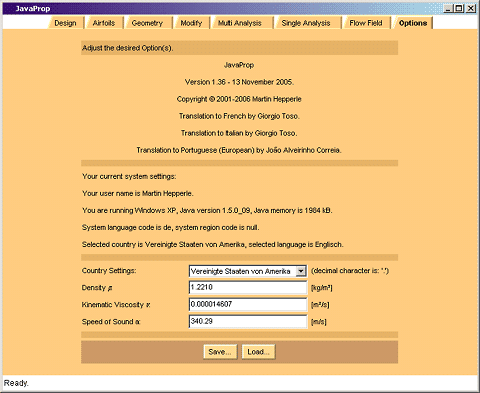This screenshot has width=480, height=393.
Task: Open the Airfoils tab
Action: [x=104, y=23]
